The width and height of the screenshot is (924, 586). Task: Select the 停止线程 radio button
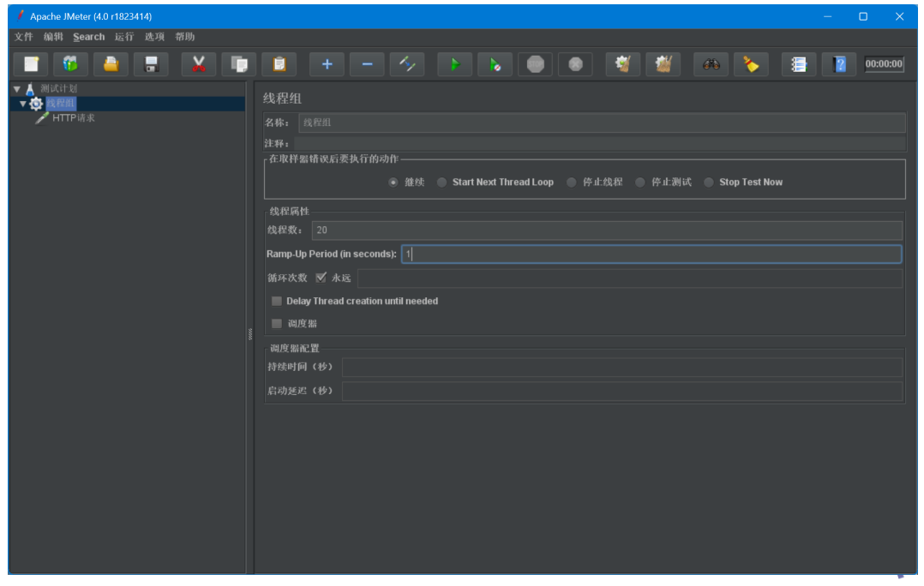571,182
